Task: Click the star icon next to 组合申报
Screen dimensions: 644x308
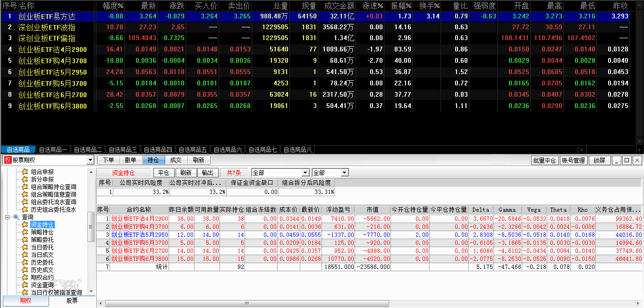Action: coord(25,172)
